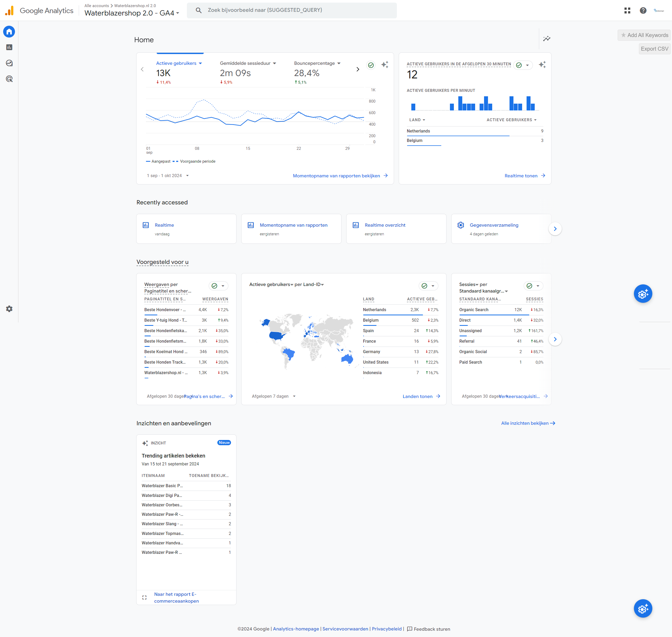
Task: Open the Gegevensverzameling card
Action: pos(501,229)
